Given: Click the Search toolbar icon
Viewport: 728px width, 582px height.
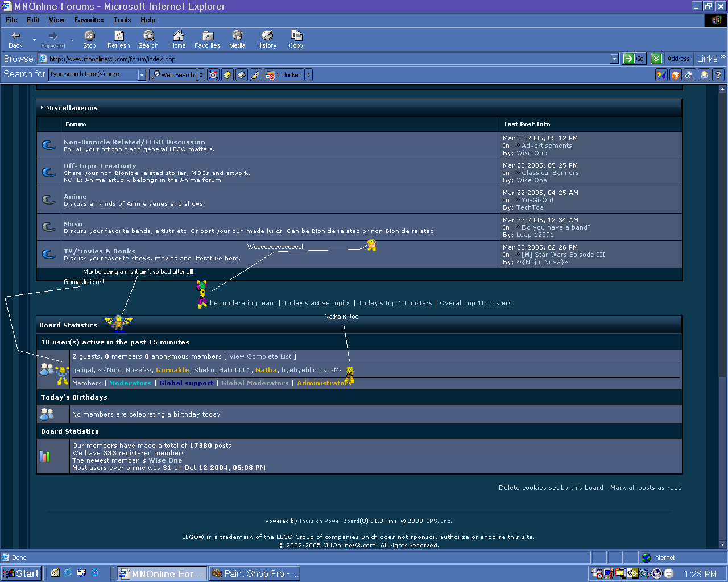Looking at the screenshot, I should pos(148,39).
